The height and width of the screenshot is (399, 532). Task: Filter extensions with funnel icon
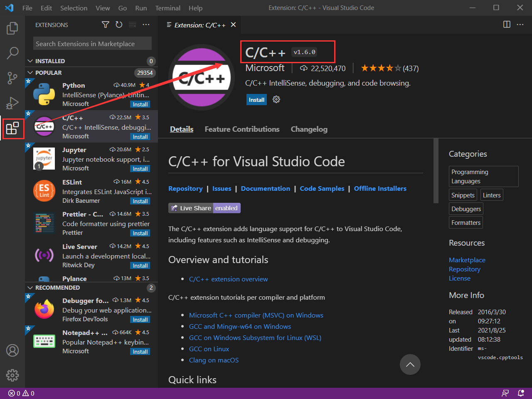coord(106,25)
